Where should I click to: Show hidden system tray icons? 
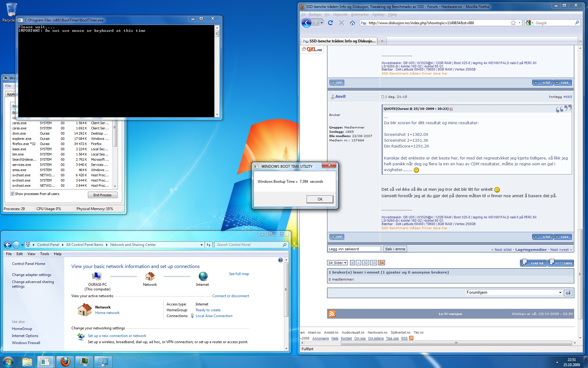coord(557,362)
